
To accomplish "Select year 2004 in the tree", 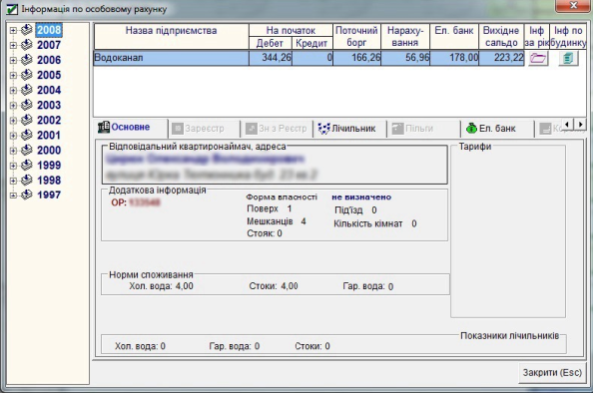I will pyautogui.click(x=49, y=90).
